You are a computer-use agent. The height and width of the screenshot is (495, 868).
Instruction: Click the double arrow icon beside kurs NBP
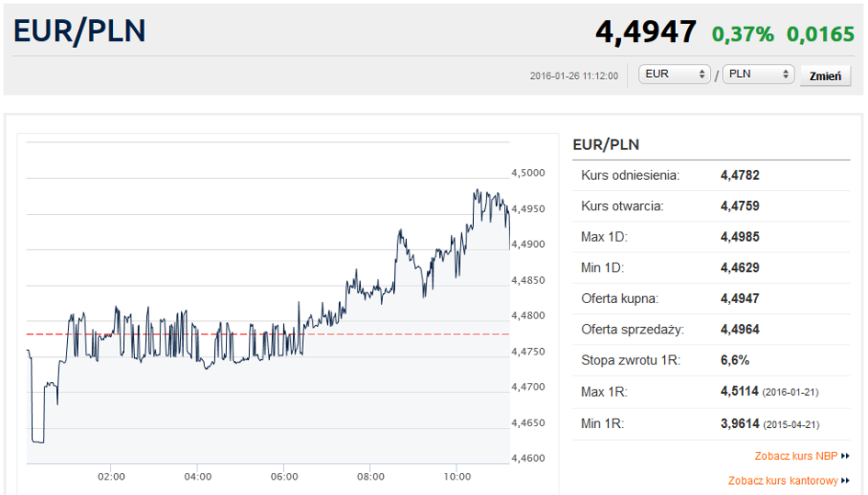click(x=845, y=456)
